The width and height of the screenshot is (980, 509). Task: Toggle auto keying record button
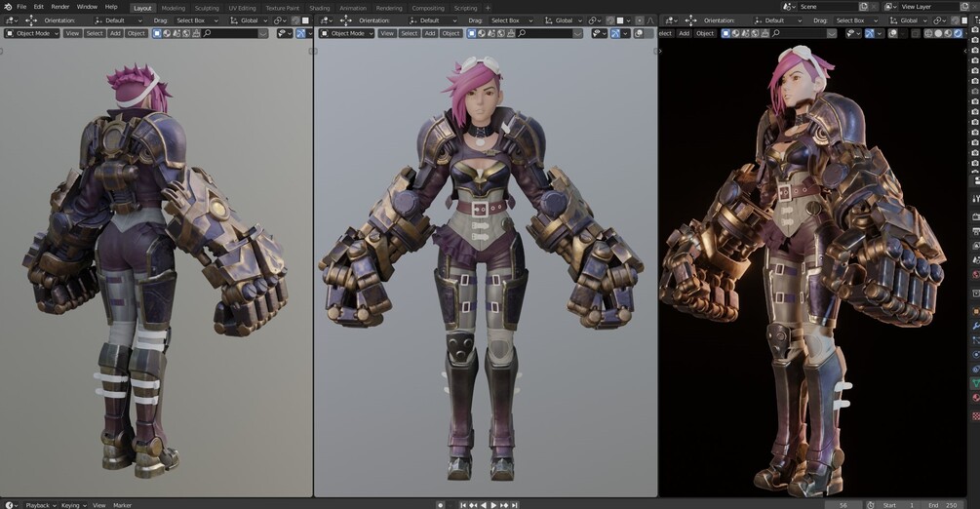(440, 505)
